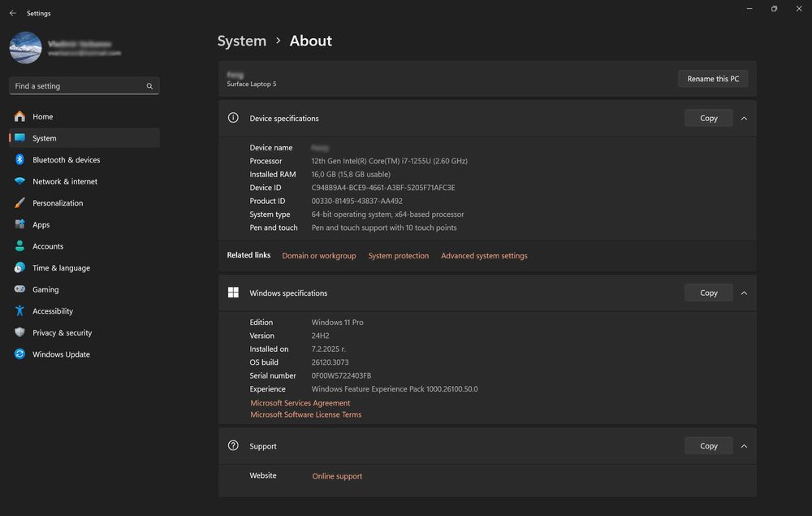Navigate to Accounts in sidebar
Screen dimensions: 812x516
coord(48,246)
